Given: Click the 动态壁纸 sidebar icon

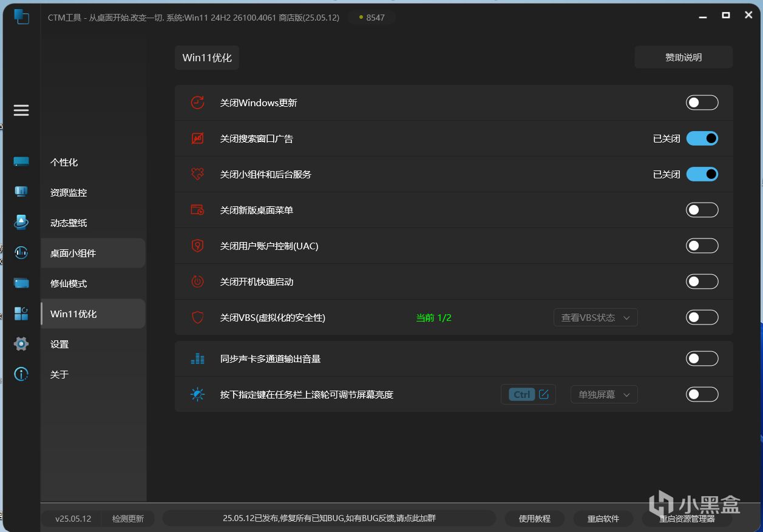Looking at the screenshot, I should click(x=21, y=222).
